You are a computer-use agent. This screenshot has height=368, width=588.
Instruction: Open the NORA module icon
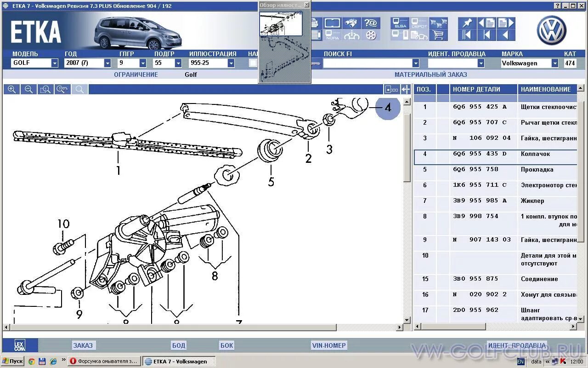pyautogui.click(x=333, y=35)
